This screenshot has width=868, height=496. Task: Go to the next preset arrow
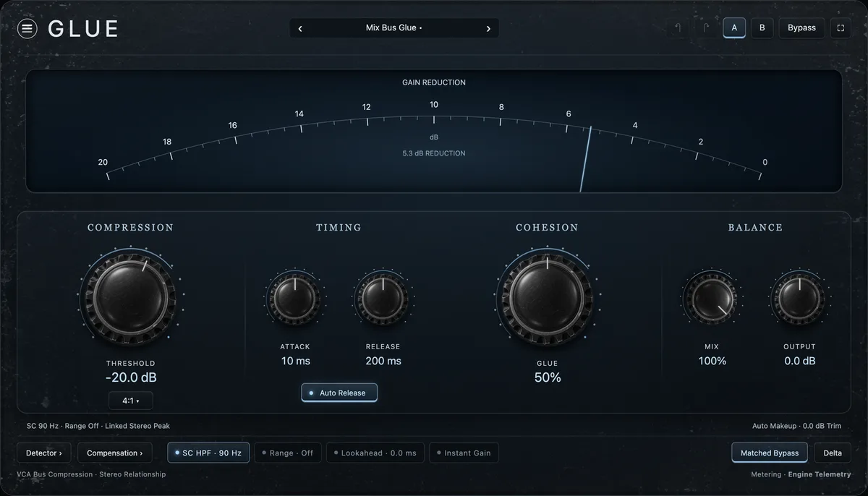488,28
